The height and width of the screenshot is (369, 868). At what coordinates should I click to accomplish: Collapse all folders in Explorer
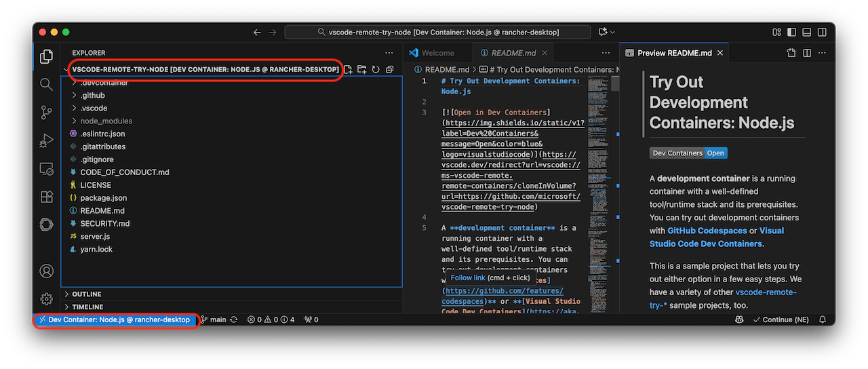click(389, 69)
